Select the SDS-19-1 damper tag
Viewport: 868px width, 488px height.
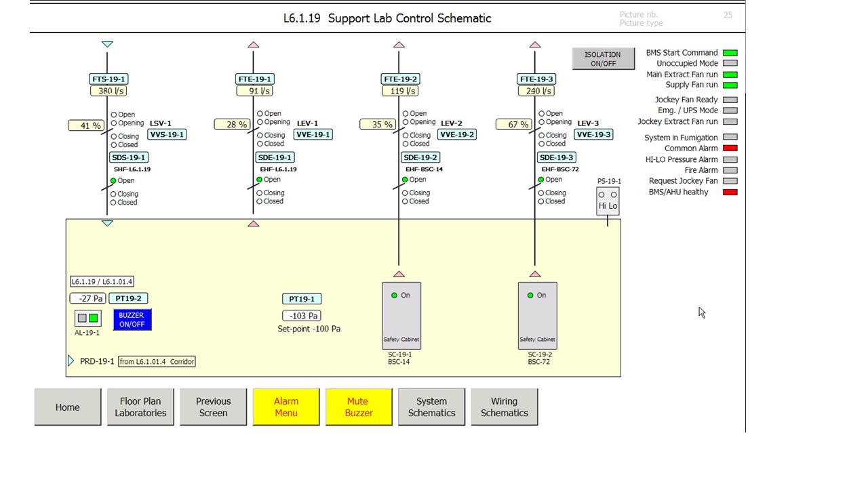[x=129, y=157]
